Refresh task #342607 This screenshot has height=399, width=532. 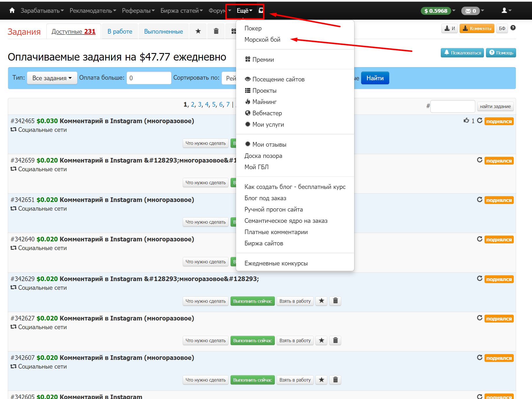480,358
